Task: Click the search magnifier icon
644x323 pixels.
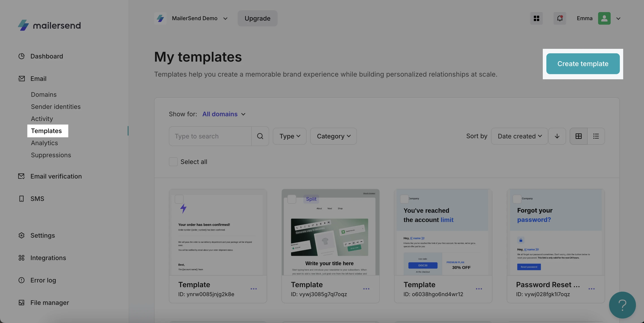Action: click(260, 136)
